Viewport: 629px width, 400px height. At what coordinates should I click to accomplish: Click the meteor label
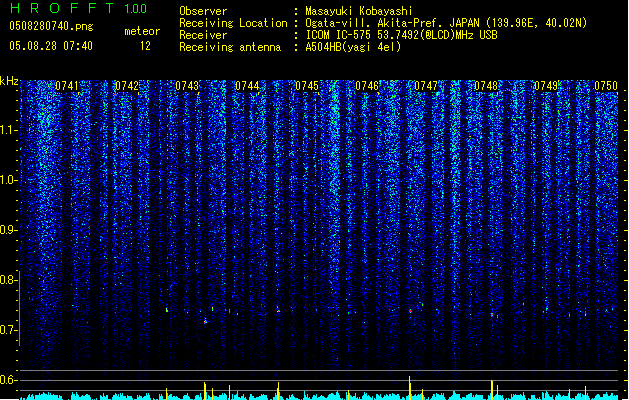pos(142,31)
